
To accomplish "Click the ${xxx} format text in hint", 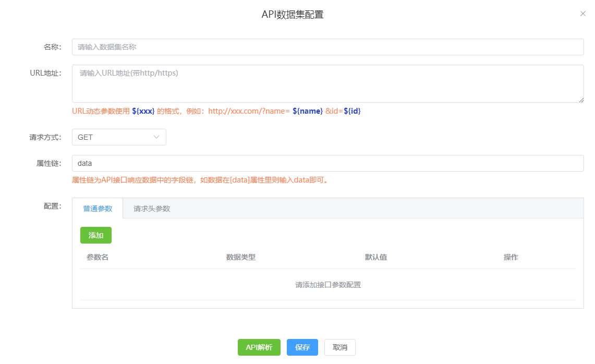I will [143, 111].
